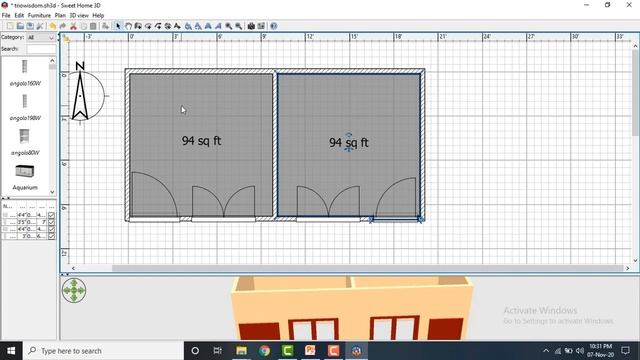Screen dimensions: 640x360
Task: Collapse catalog pane with the left splitter arrow
Action: coord(4,198)
